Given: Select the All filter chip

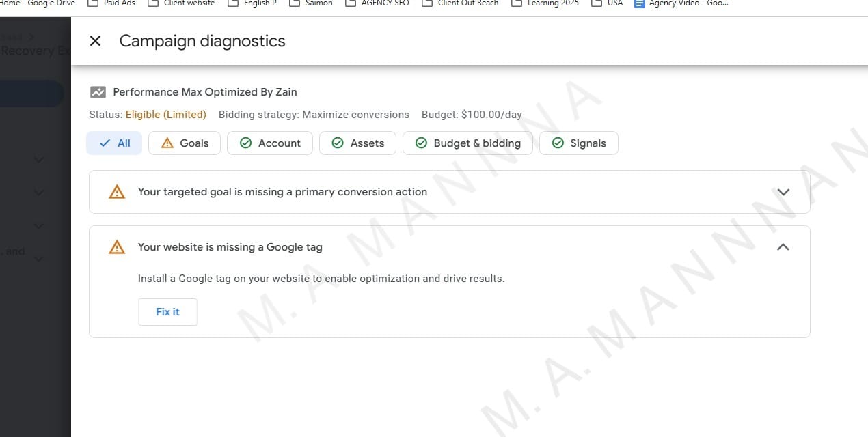Looking at the screenshot, I should (x=114, y=143).
